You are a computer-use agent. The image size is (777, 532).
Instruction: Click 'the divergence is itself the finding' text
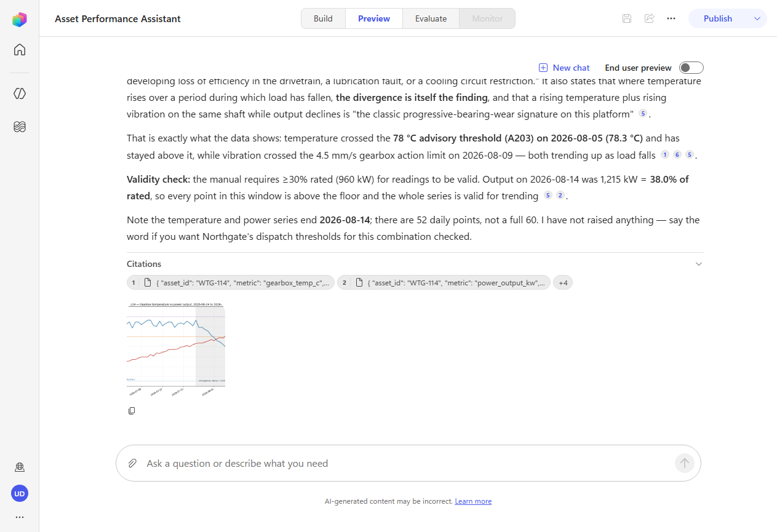[x=412, y=97]
